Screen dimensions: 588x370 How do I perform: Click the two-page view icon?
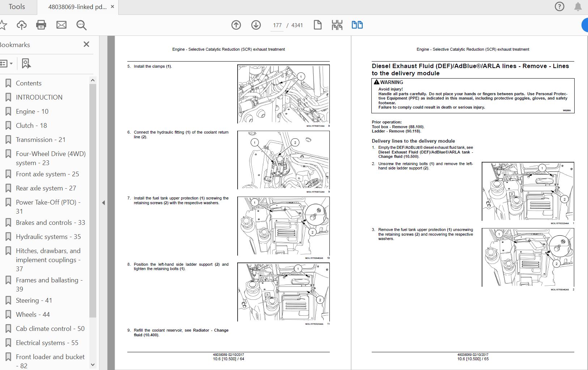(x=357, y=25)
